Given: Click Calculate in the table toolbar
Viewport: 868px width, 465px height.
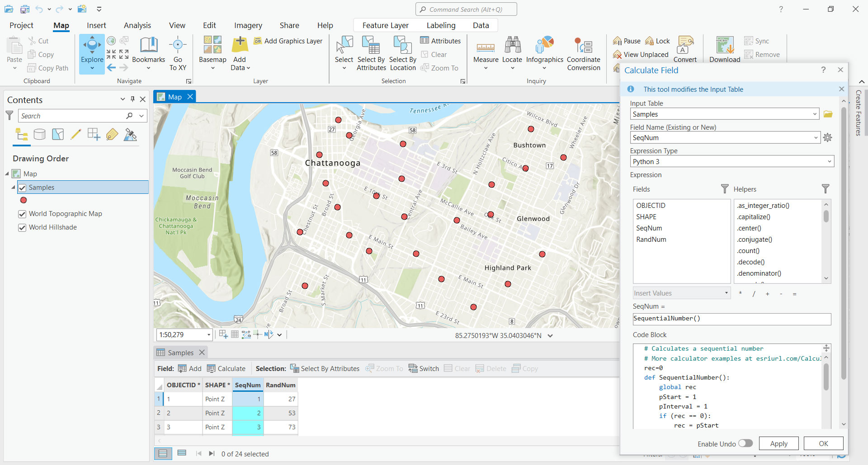Looking at the screenshot, I should click(x=226, y=369).
